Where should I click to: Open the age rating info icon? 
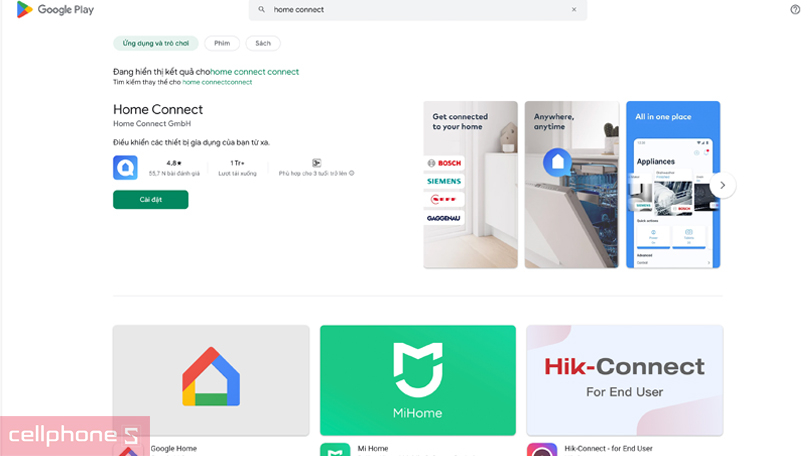351,174
